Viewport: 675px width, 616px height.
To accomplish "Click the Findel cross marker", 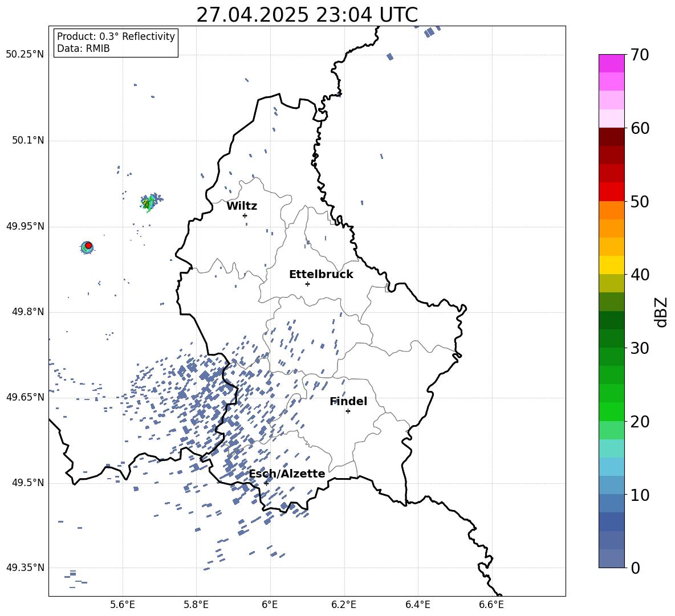I will pyautogui.click(x=348, y=411).
